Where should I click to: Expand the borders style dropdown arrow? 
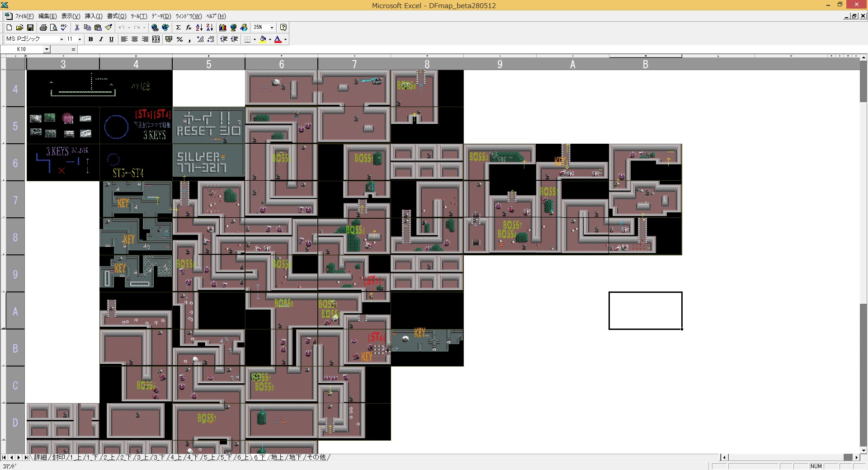point(255,39)
